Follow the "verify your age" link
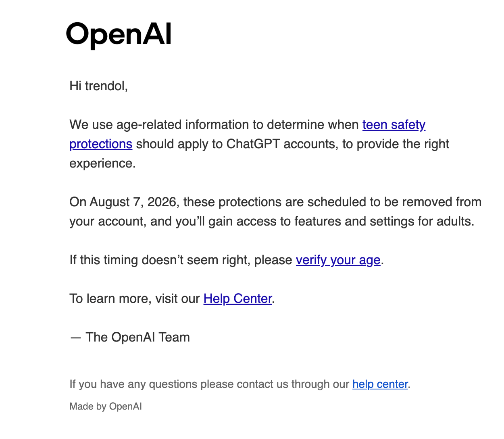Image resolution: width=504 pixels, height=439 pixels. click(x=338, y=260)
